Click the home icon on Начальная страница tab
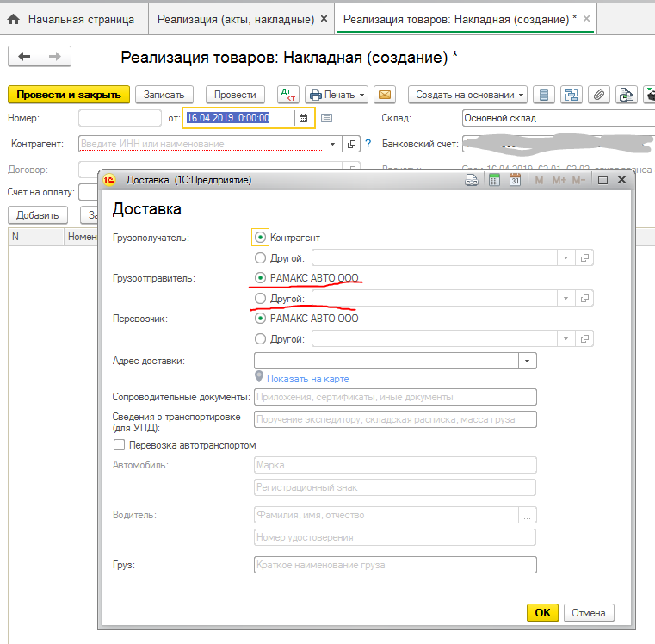The height and width of the screenshot is (644, 655). pyautogui.click(x=14, y=18)
